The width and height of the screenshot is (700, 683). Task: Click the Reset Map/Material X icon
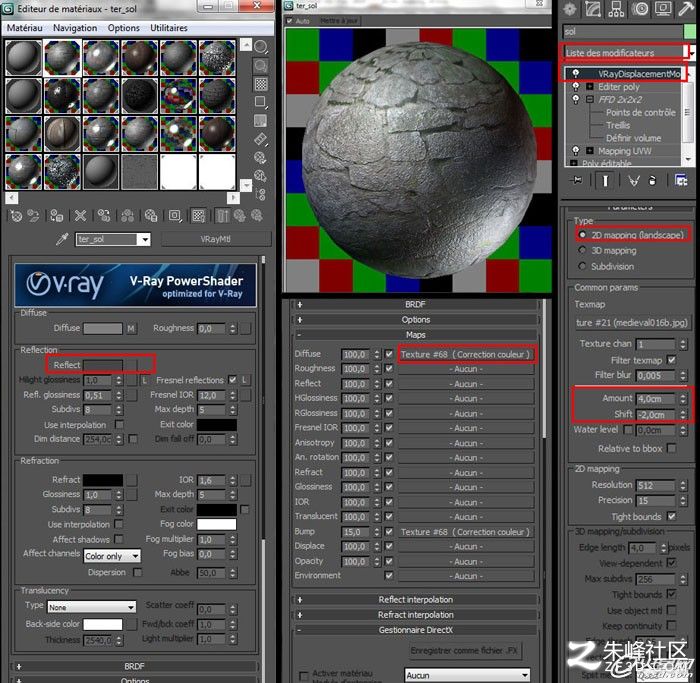click(80, 216)
